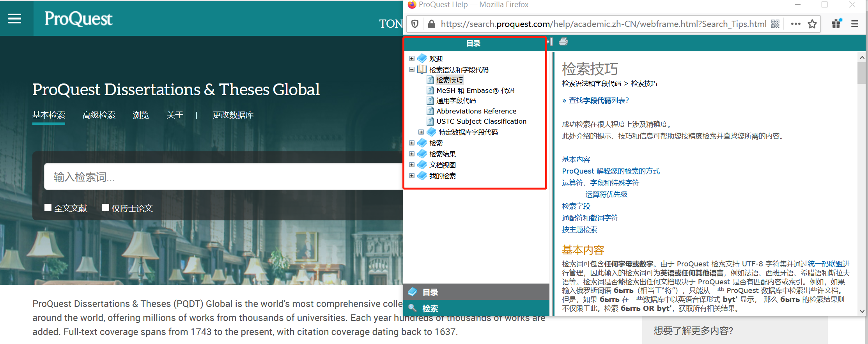Select Abbreviations Reference tree item

click(x=476, y=111)
